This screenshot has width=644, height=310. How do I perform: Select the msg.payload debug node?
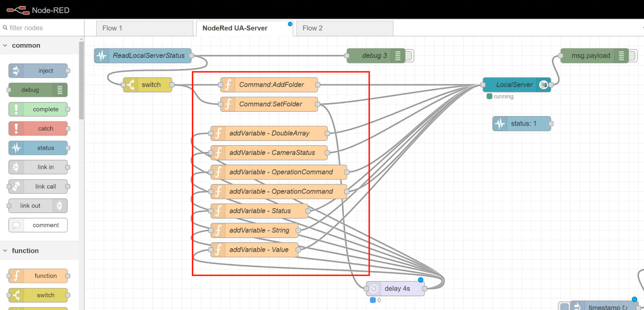pos(594,56)
